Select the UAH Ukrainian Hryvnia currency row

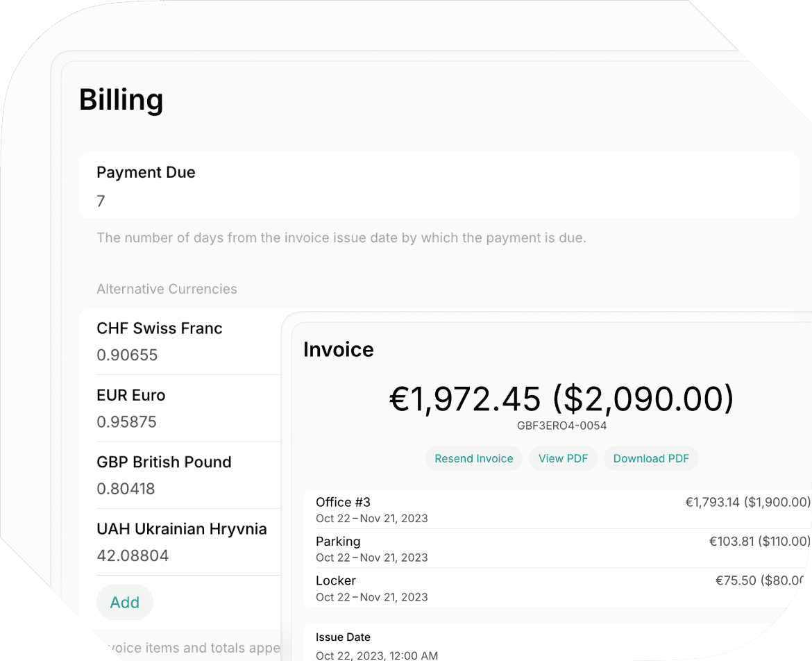pyautogui.click(x=180, y=542)
